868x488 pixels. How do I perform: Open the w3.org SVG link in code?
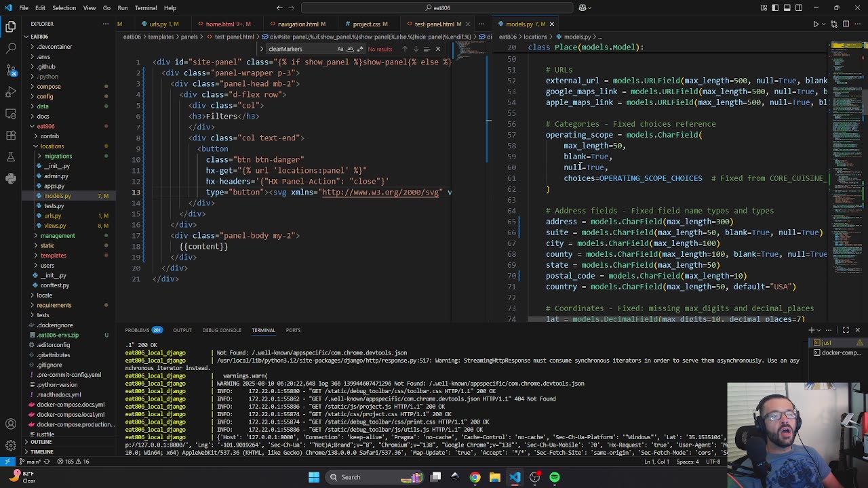[380, 192]
